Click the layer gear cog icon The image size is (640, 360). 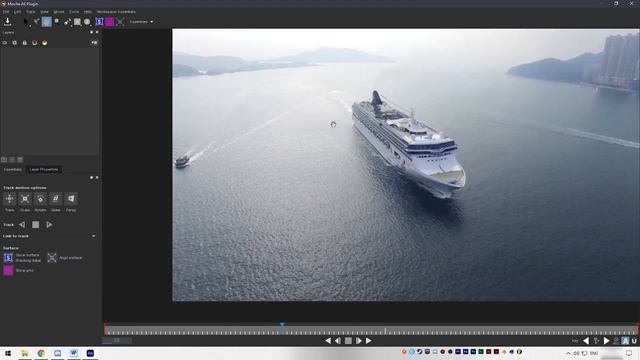click(x=15, y=43)
